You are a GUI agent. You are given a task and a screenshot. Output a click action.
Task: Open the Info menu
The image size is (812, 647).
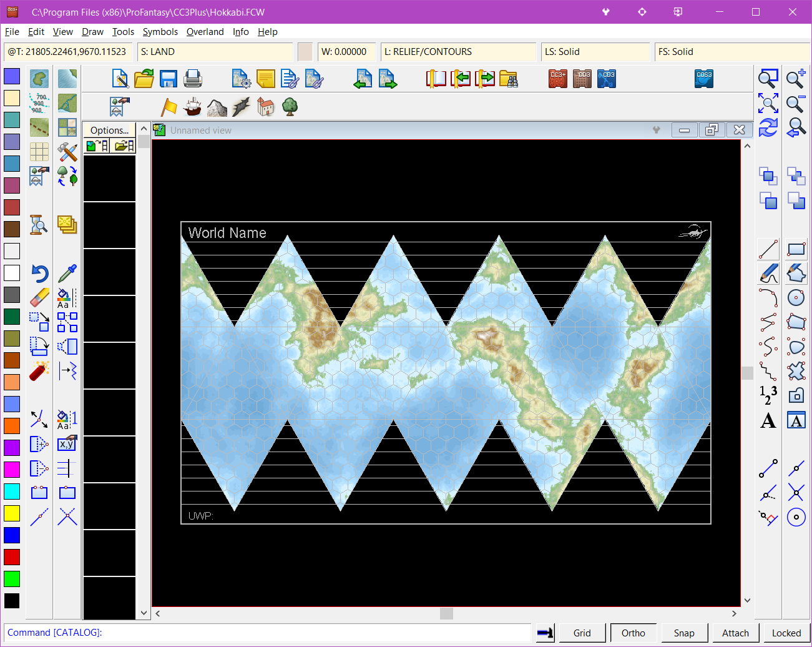click(241, 32)
